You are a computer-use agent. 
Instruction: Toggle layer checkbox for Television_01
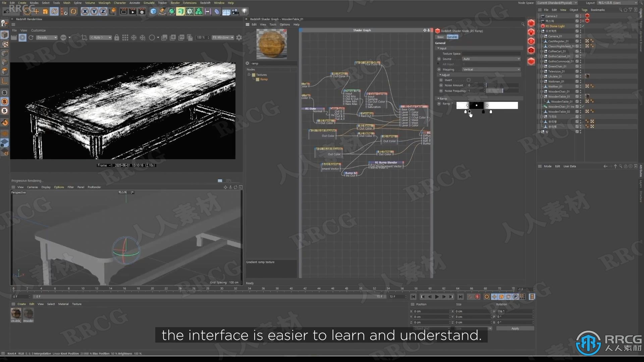pos(577,71)
